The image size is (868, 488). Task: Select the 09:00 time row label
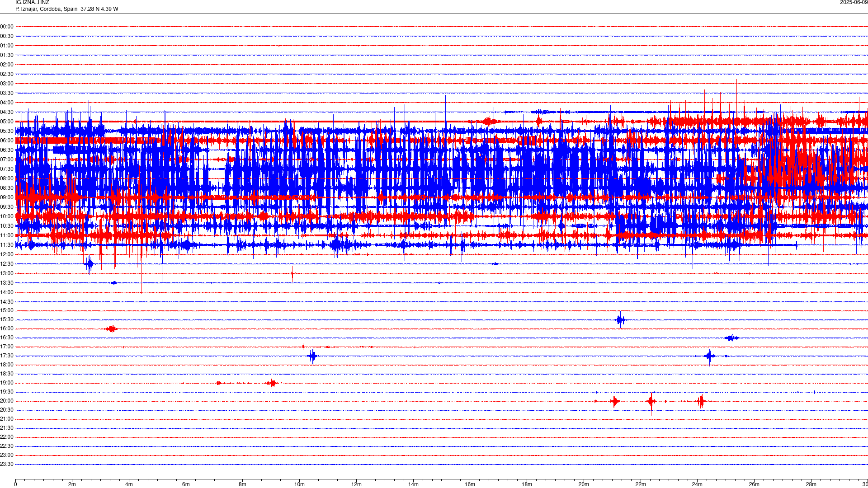7,197
